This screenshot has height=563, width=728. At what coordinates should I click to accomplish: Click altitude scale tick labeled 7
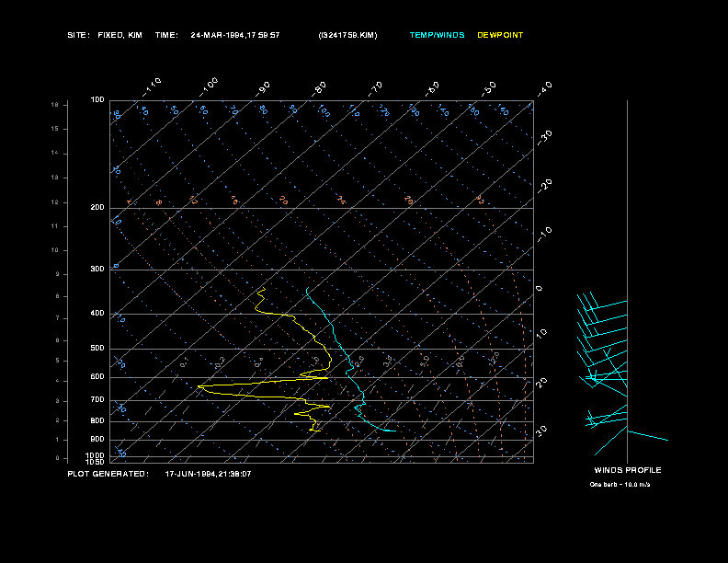tap(58, 318)
